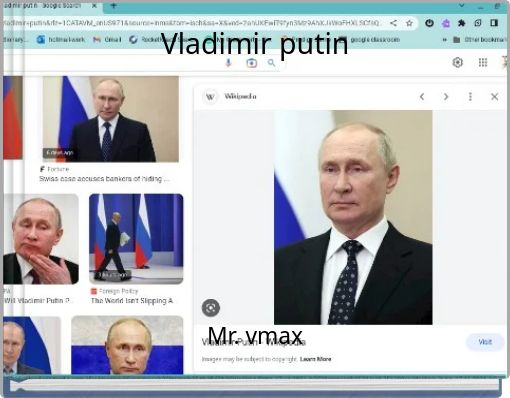The height and width of the screenshot is (398, 510).
Task: Open the Fortune image result thumbnail
Action: coord(111,119)
